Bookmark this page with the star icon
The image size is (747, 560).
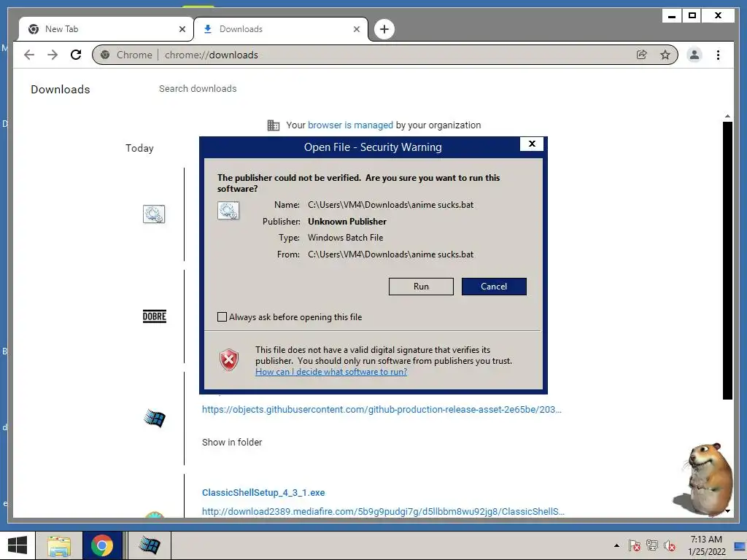click(665, 55)
